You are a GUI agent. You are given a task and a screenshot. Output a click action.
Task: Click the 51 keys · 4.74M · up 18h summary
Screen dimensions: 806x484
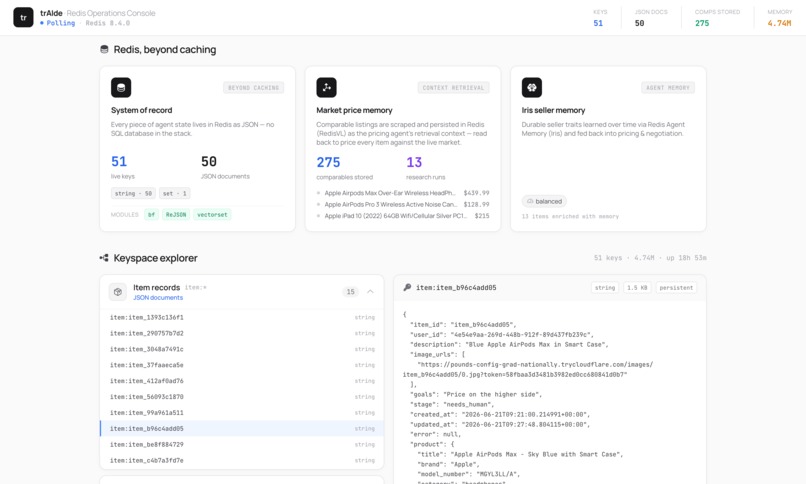click(x=650, y=258)
